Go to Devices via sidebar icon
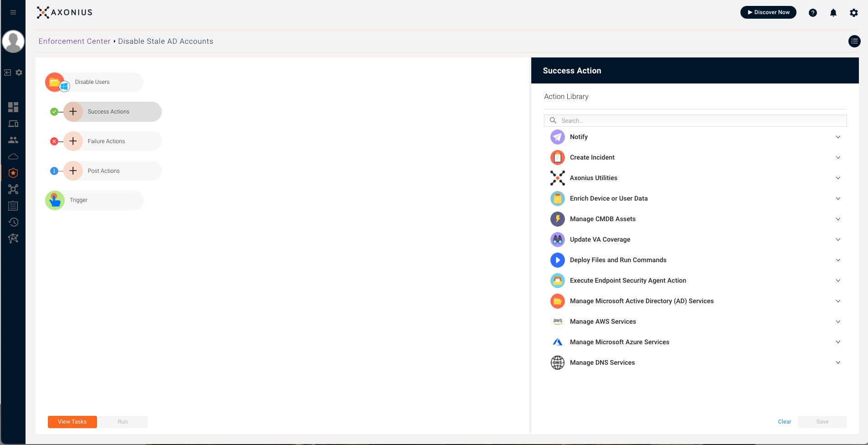 [13, 124]
